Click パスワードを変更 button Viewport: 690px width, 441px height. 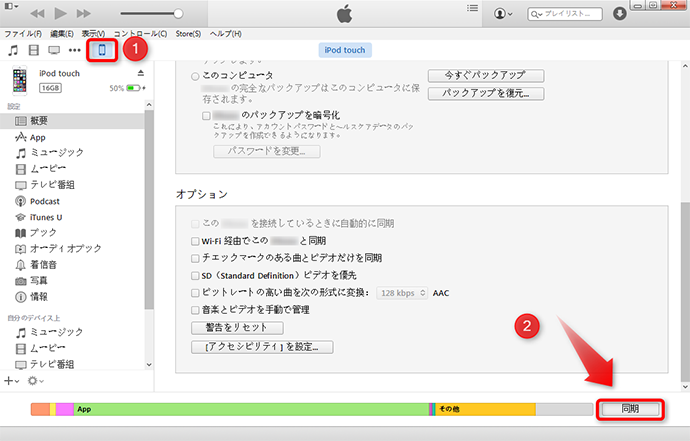coord(267,151)
